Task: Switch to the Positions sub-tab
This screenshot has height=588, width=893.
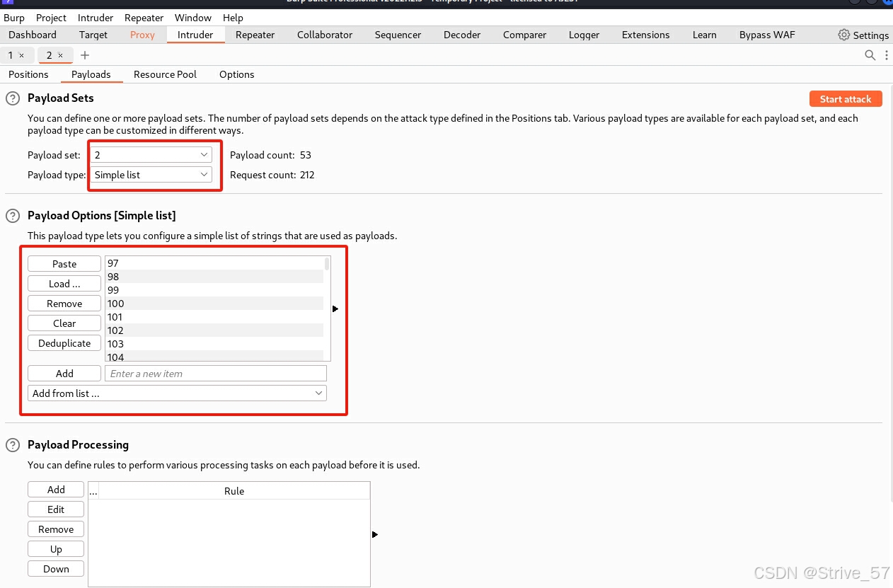Action: click(x=29, y=74)
